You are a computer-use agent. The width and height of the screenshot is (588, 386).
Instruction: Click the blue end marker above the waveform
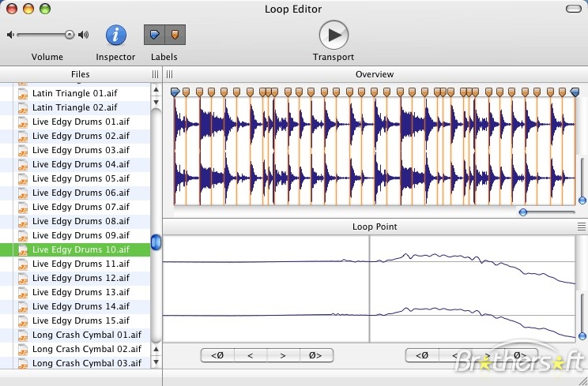click(575, 92)
